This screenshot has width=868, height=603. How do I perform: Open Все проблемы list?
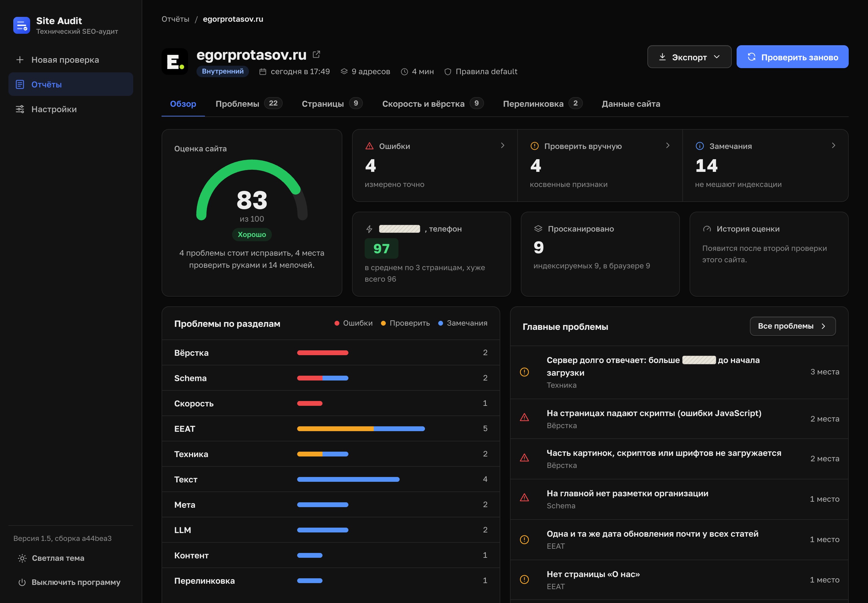(792, 326)
